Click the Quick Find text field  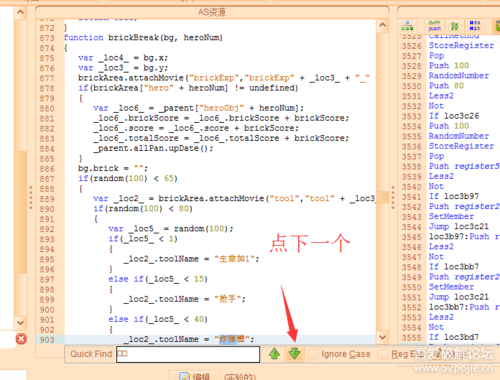coord(188,354)
